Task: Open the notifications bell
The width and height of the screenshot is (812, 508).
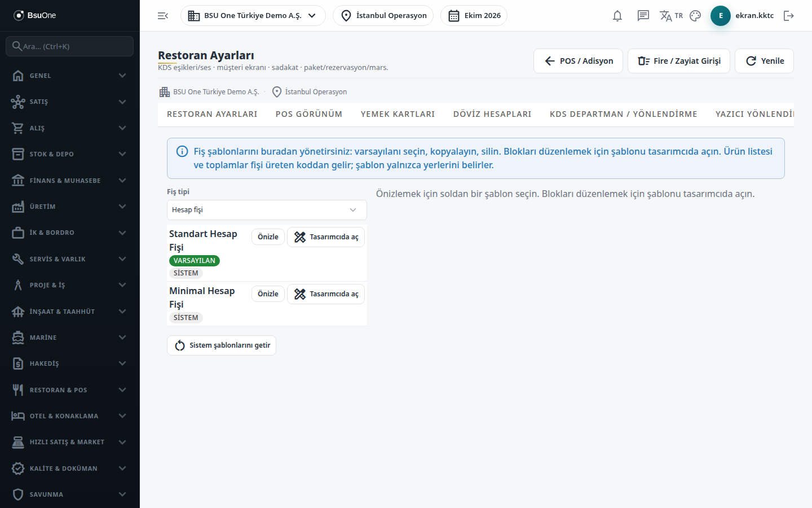Action: [x=617, y=16]
